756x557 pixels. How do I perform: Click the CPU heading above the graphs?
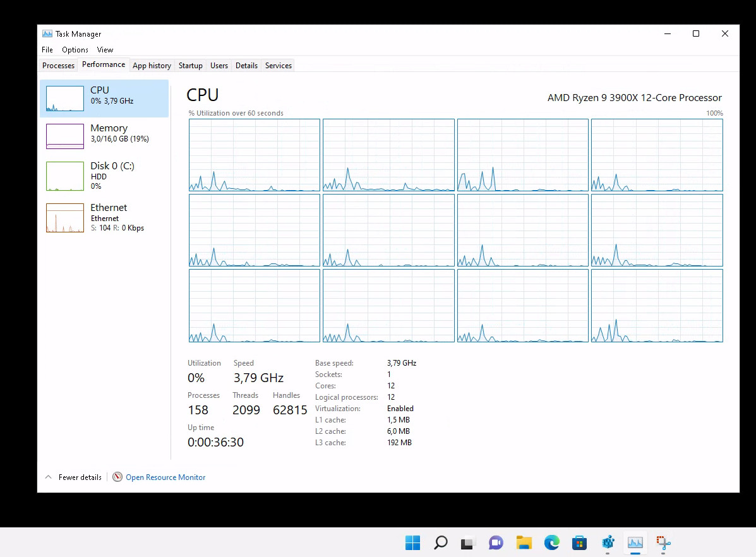click(203, 95)
